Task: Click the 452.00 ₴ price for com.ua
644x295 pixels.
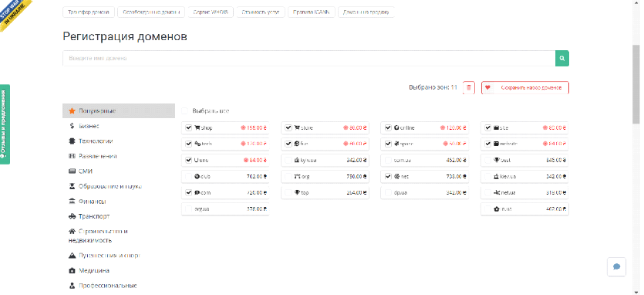Action: pos(457,160)
